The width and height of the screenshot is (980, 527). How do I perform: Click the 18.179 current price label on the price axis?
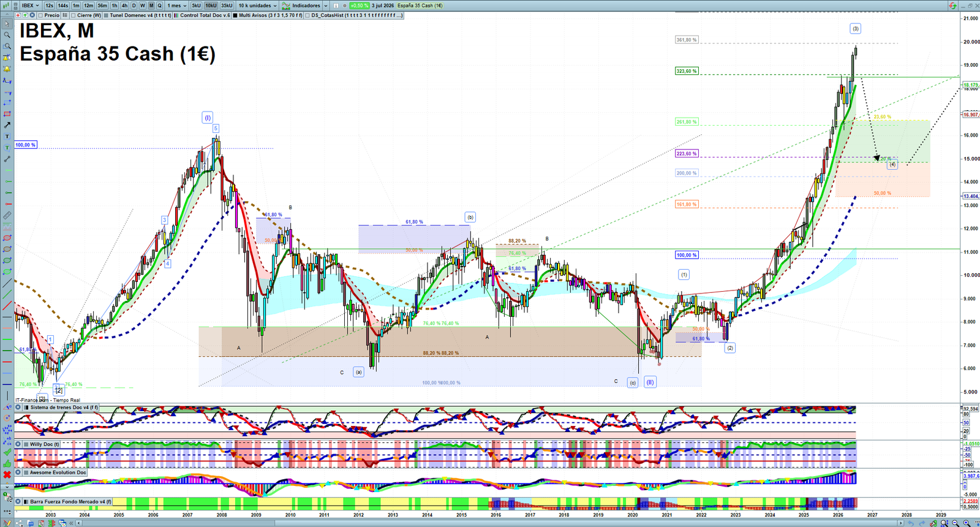(x=971, y=85)
